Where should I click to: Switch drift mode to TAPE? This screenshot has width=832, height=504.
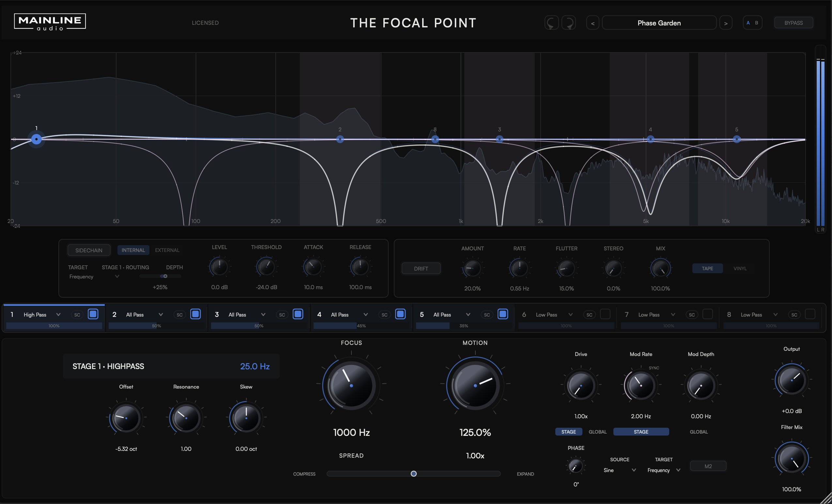[707, 269]
